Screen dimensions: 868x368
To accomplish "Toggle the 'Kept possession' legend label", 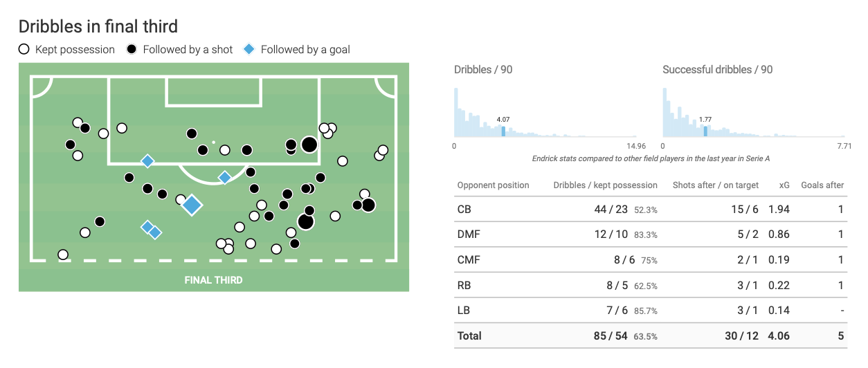I will 75,50.
